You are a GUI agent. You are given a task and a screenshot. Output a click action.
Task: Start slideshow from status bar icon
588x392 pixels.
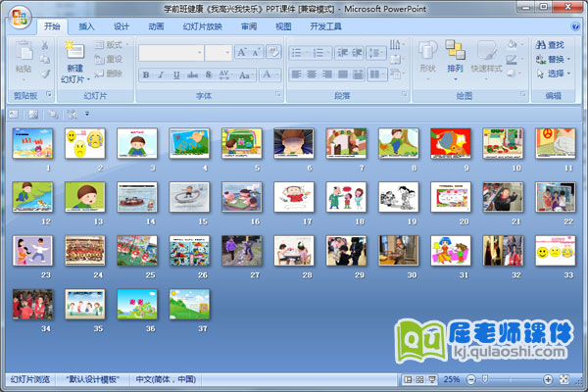click(x=431, y=378)
